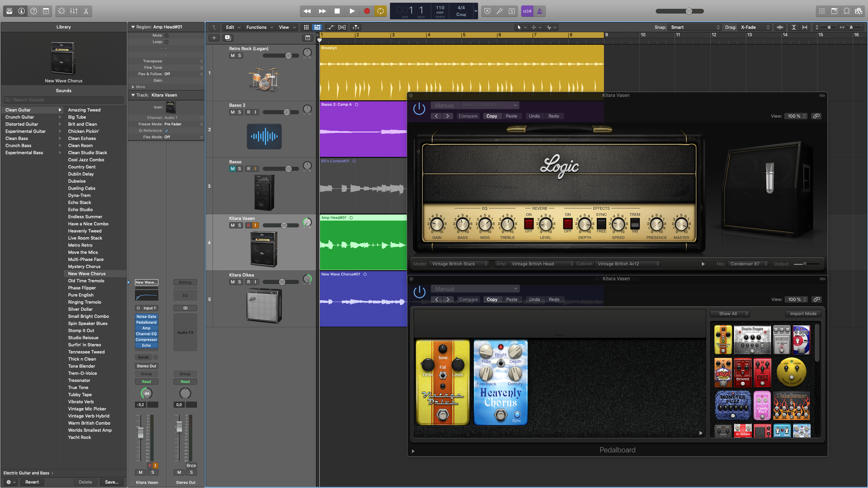Open the Mic Condenser 87 dropdown
Viewport: 868px width, 488px height.
pos(748,264)
